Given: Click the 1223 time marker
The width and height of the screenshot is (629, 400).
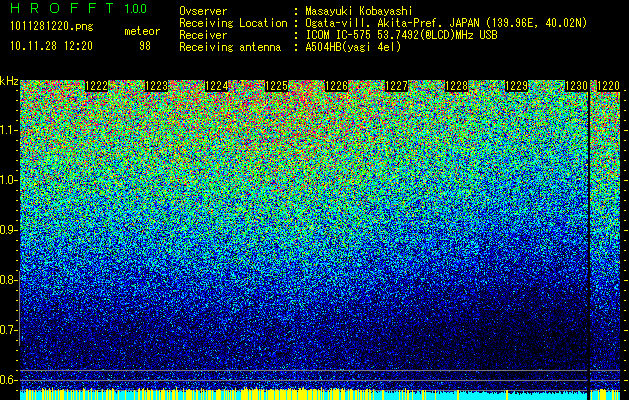Looking at the screenshot, I should [x=156, y=86].
